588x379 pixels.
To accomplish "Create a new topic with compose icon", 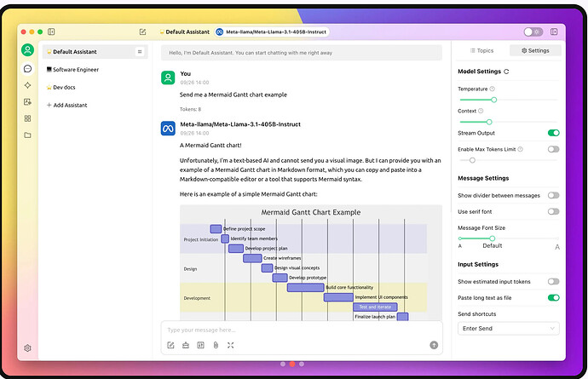I will click(142, 32).
